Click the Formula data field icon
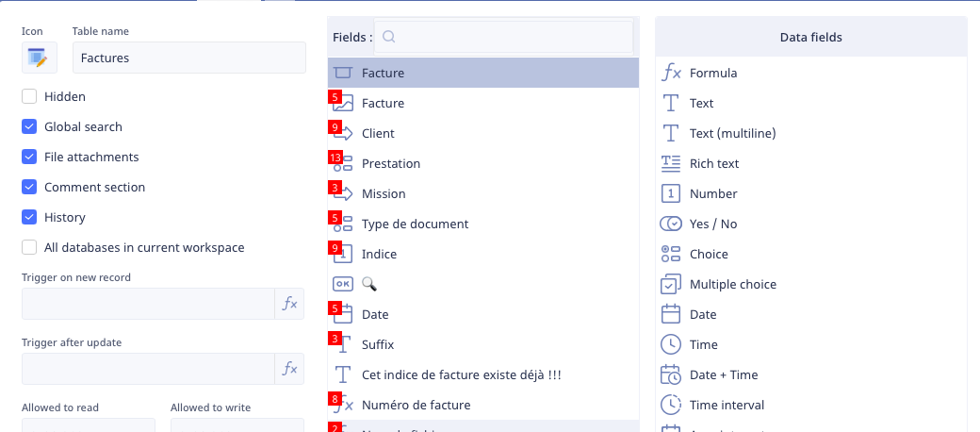 coord(671,73)
